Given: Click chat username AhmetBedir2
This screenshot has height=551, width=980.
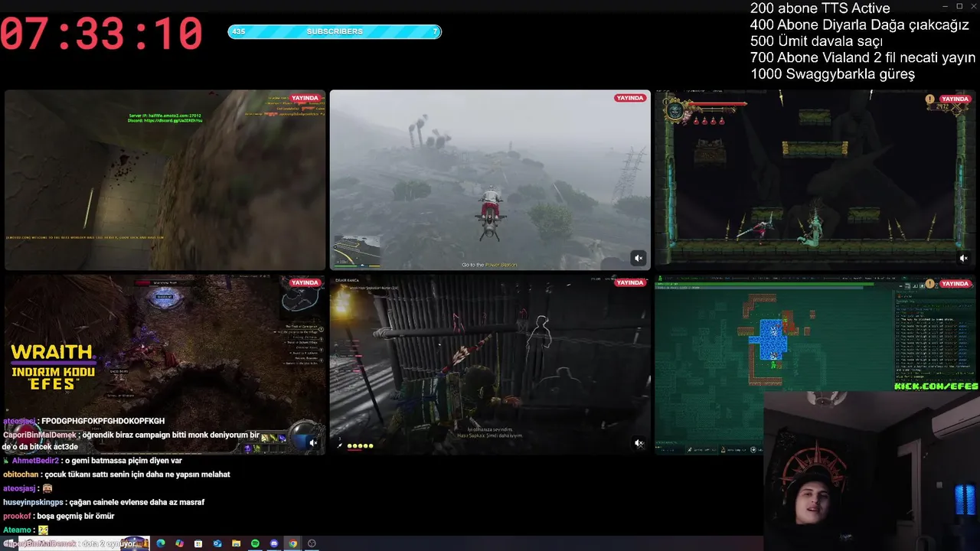Looking at the screenshot, I should click(x=35, y=461).
